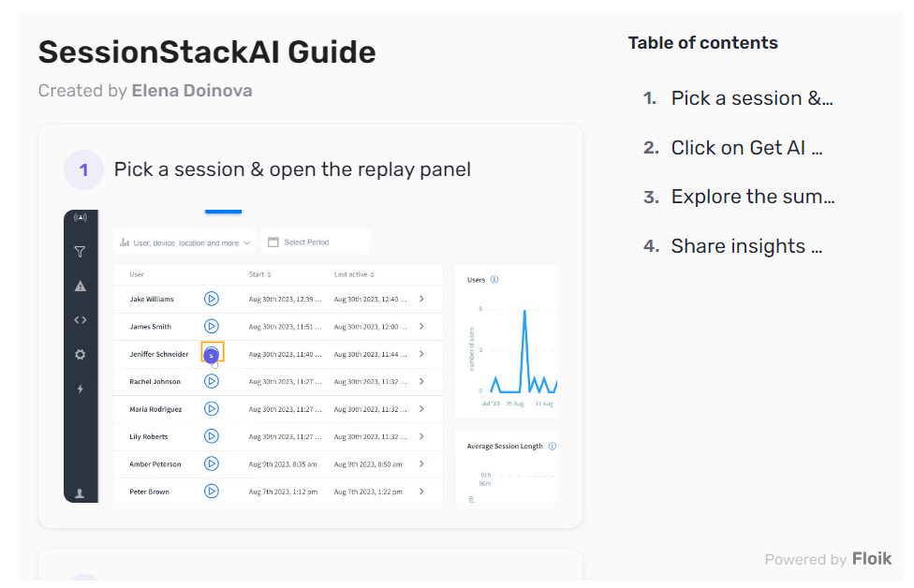Click the purple step 1 number badge
This screenshot has height=588, width=914.
click(83, 169)
